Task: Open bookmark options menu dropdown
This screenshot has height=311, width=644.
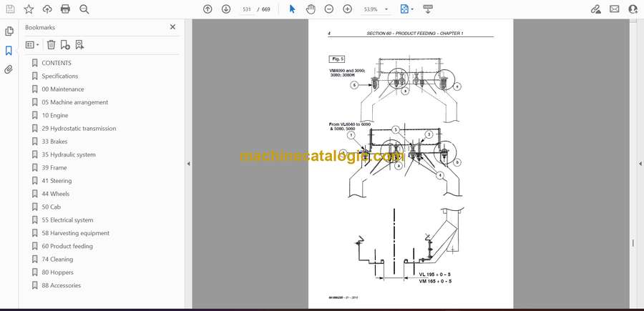Action: (x=32, y=45)
